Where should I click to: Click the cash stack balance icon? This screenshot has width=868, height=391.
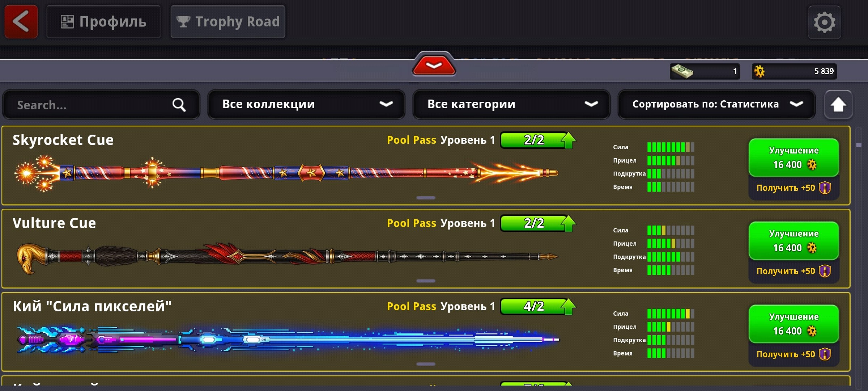coord(682,71)
